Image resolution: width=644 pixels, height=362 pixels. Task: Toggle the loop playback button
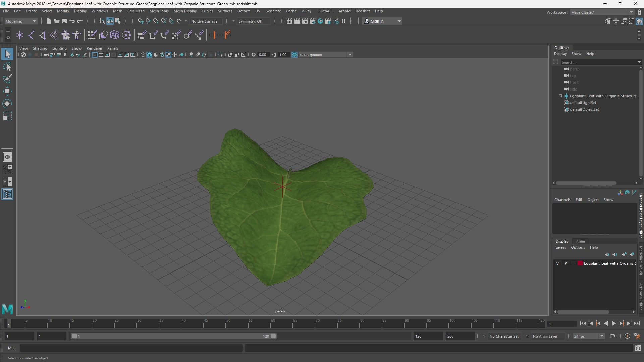(612, 336)
